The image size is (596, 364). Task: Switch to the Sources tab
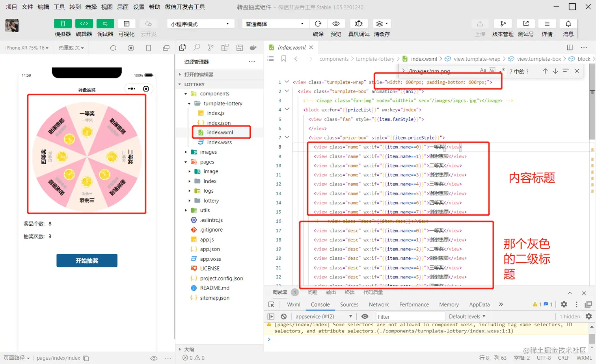coord(349,305)
